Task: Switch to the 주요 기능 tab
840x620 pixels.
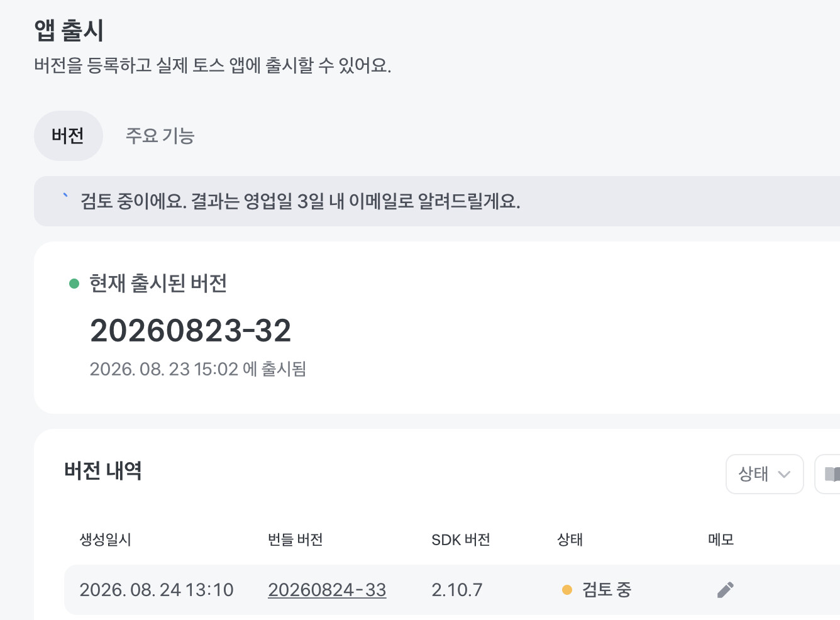Action: [160, 136]
